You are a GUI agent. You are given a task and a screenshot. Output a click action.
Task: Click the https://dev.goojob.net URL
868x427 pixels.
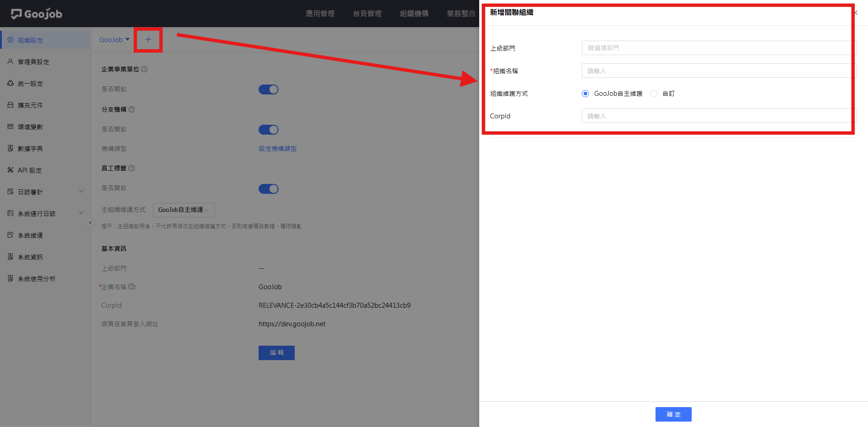tap(292, 324)
